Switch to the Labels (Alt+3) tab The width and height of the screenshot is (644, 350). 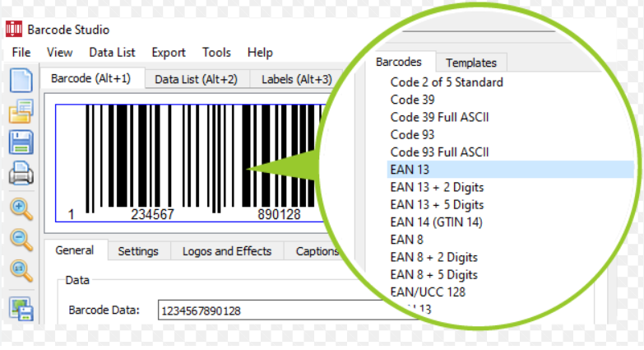[297, 79]
